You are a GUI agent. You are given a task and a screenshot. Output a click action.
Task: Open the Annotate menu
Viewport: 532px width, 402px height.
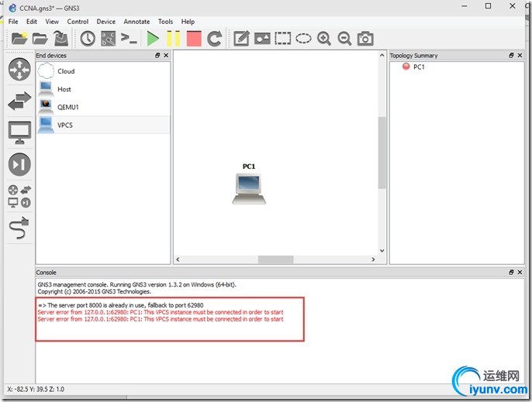click(136, 22)
